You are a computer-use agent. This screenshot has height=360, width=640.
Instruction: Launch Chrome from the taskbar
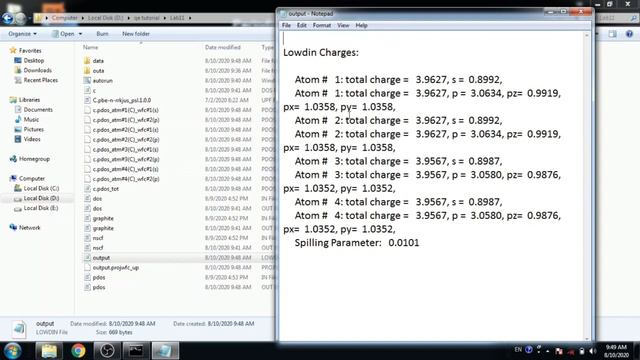(78, 351)
